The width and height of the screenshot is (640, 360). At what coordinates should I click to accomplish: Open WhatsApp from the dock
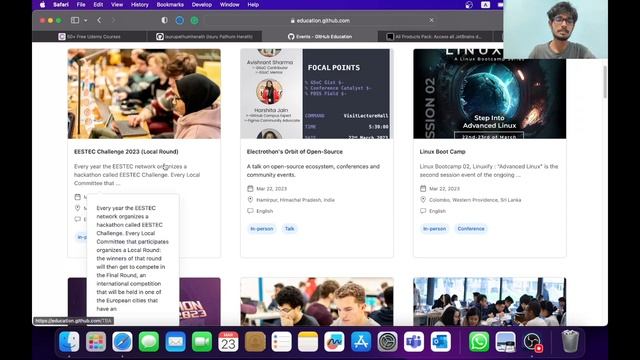(479, 342)
